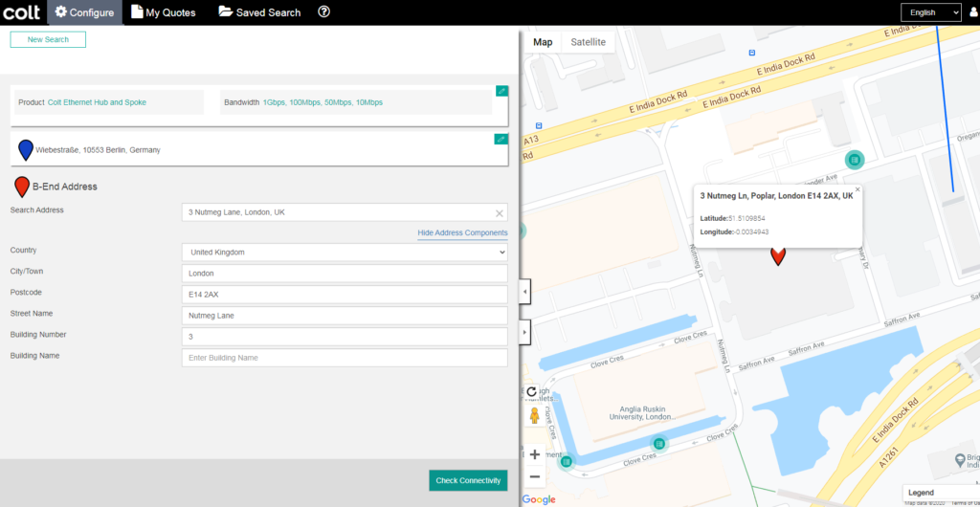Click bus stop icon on upper E India Dock Rd

[x=752, y=53]
